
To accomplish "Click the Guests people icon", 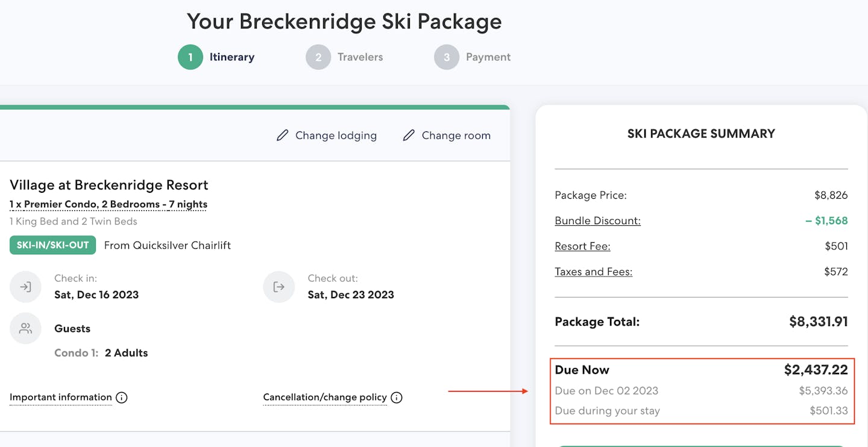I will coord(25,328).
